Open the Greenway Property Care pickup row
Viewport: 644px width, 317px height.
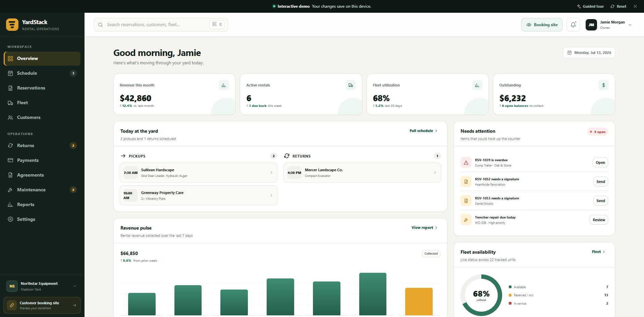(x=199, y=195)
